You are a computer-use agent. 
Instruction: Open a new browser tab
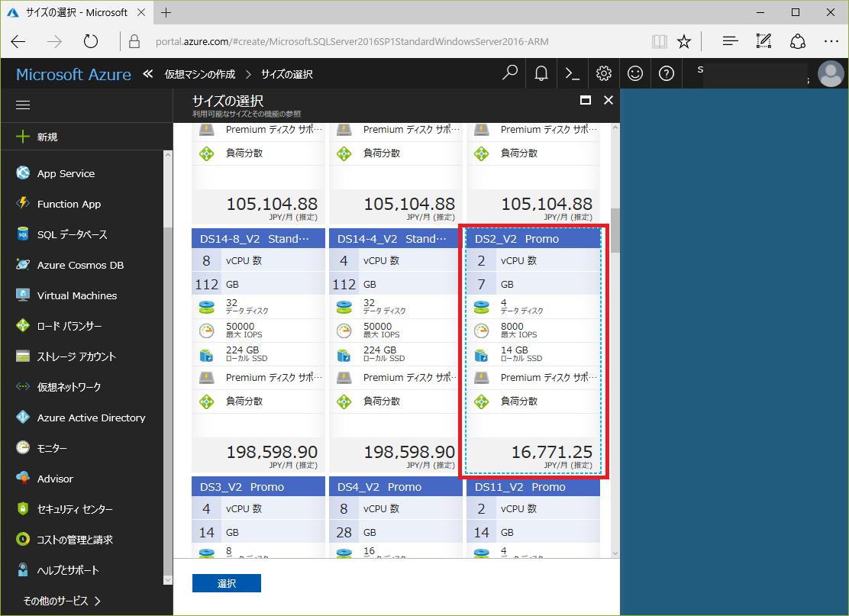click(166, 12)
